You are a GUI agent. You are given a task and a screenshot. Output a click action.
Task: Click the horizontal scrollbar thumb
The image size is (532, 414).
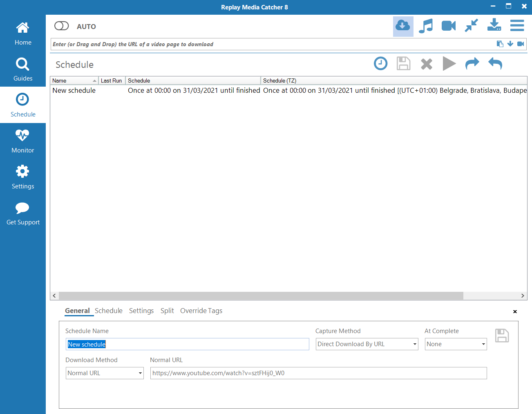tap(261, 295)
